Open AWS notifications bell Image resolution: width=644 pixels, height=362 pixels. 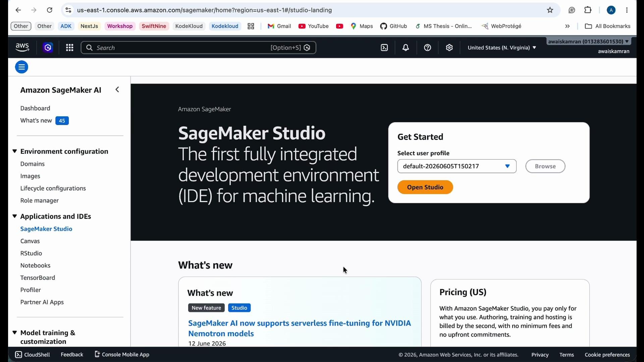pos(406,48)
